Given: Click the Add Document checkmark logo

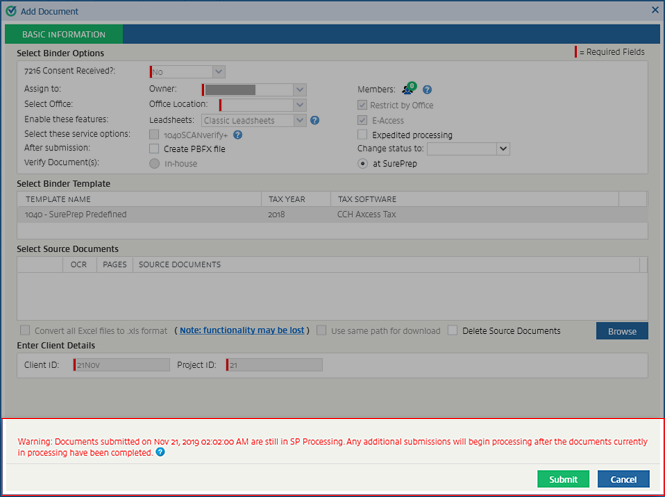Looking at the screenshot, I should click(x=10, y=11).
